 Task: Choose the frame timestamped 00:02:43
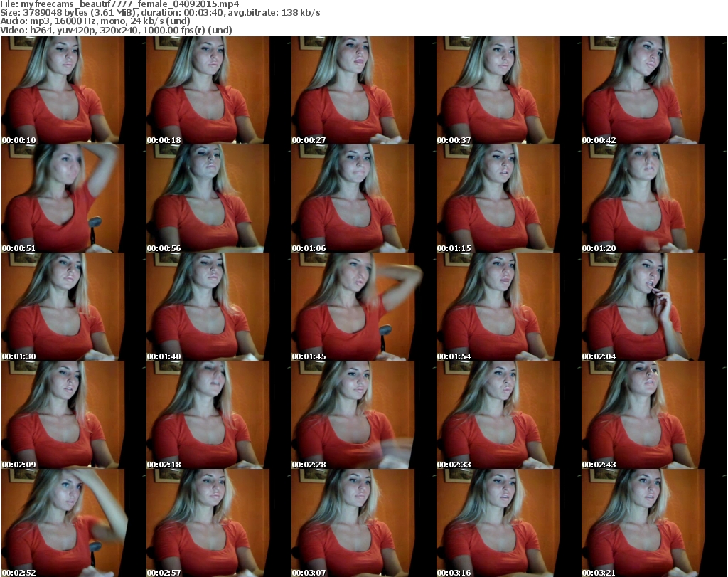[654, 415]
